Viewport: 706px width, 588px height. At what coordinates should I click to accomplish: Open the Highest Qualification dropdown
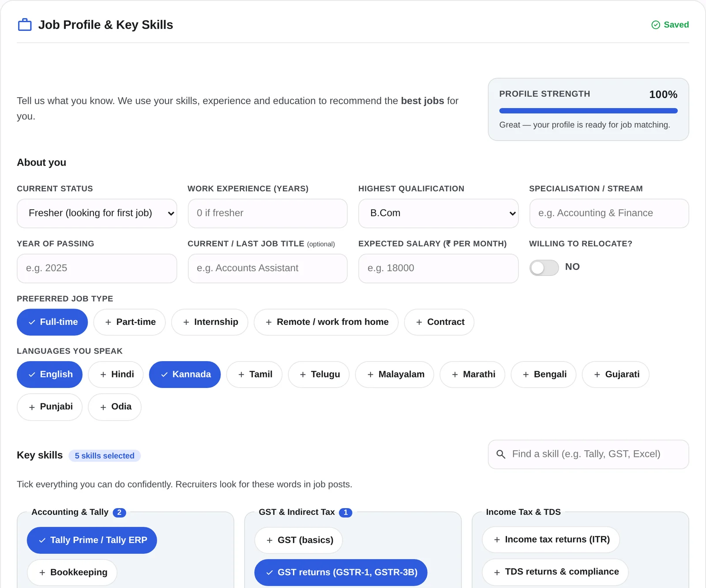[x=438, y=213]
